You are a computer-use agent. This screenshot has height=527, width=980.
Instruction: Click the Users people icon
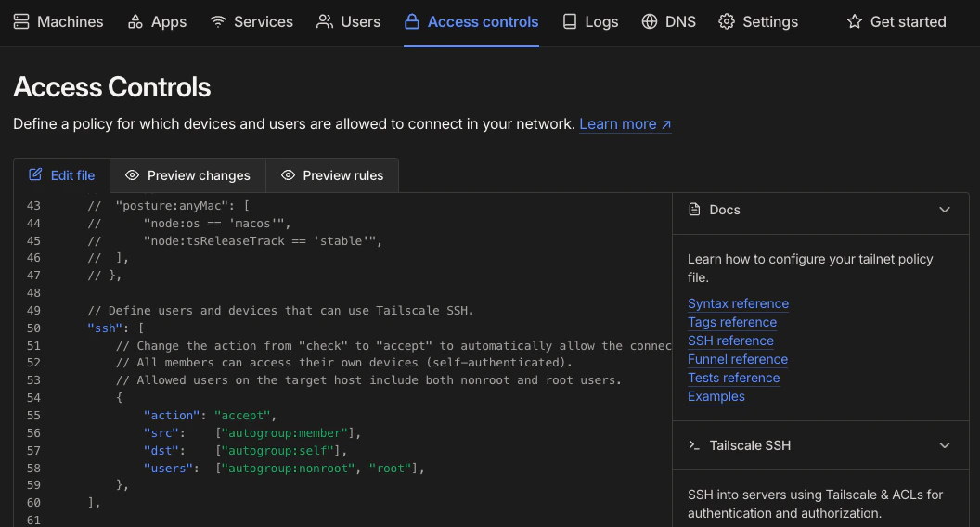coord(325,21)
